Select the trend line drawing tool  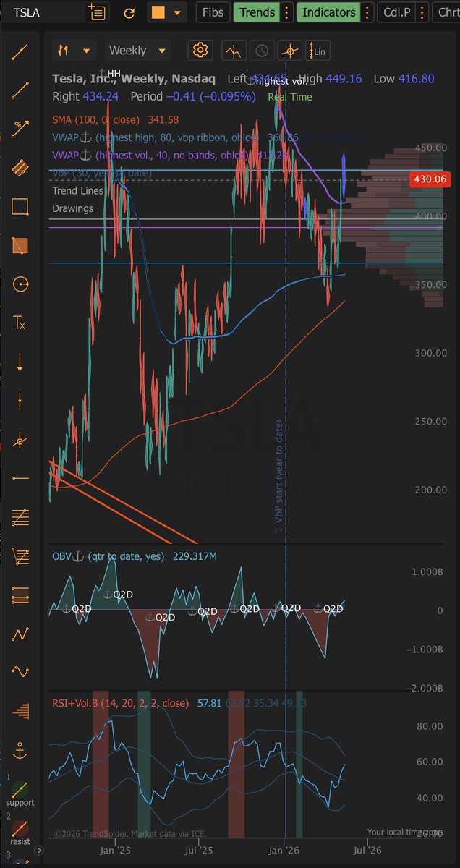[x=20, y=52]
